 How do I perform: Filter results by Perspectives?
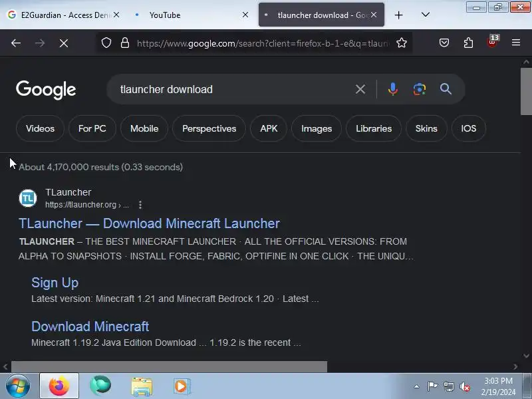[209, 128]
